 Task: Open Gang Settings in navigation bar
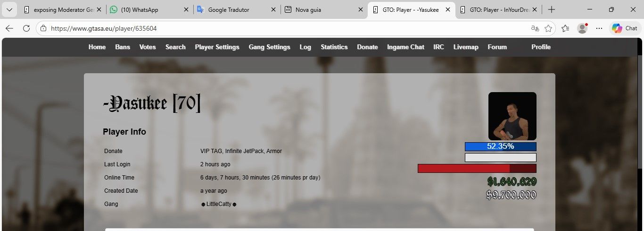(x=269, y=47)
